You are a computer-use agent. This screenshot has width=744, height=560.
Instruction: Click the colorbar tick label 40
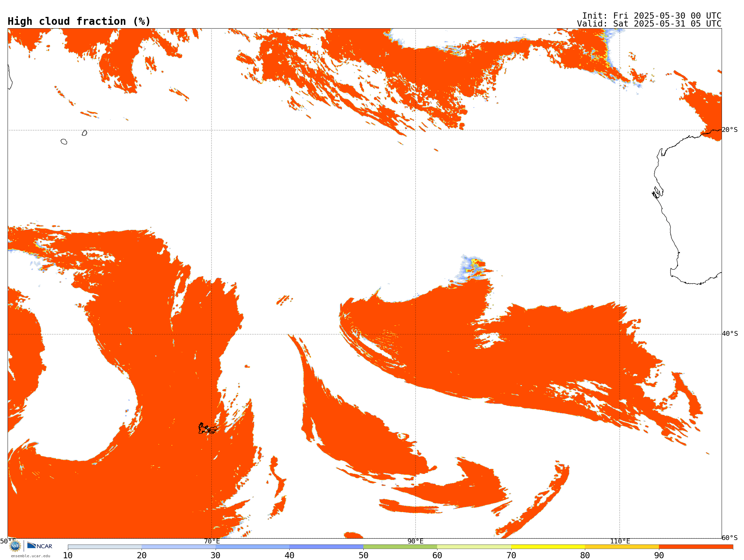tap(289, 555)
